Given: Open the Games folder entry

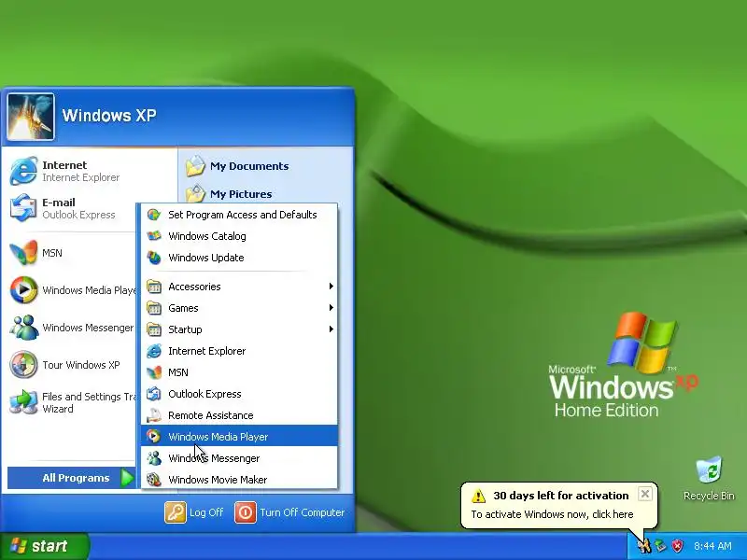Looking at the screenshot, I should pos(239,308).
